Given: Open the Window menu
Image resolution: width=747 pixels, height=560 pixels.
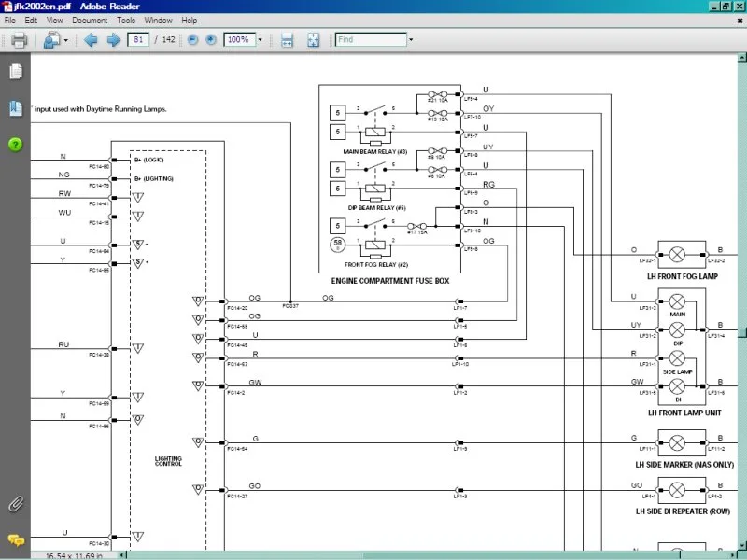Looking at the screenshot, I should [158, 21].
